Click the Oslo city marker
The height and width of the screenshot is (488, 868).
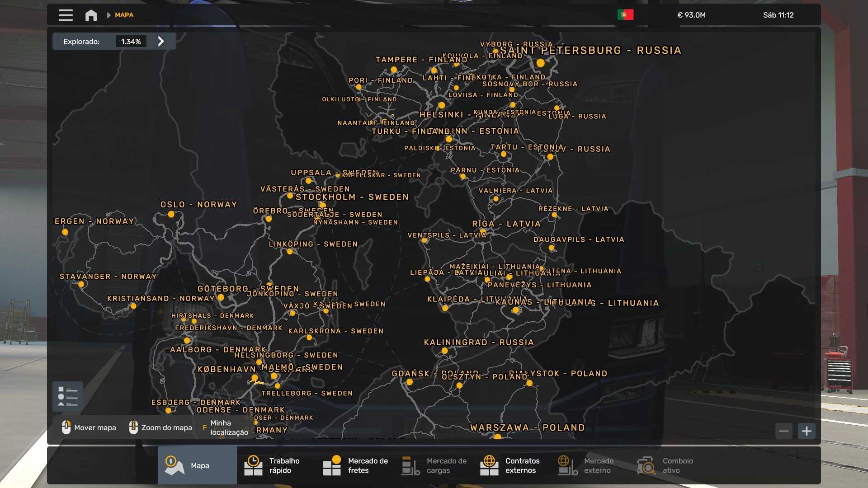click(171, 214)
